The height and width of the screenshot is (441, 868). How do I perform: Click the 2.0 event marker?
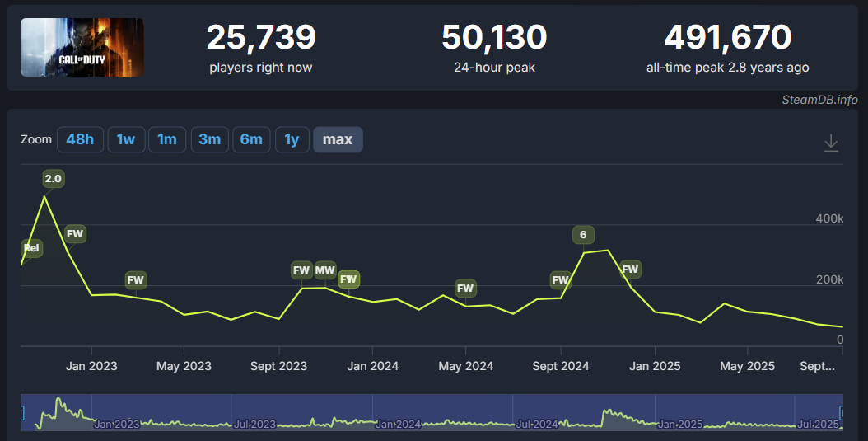54,178
